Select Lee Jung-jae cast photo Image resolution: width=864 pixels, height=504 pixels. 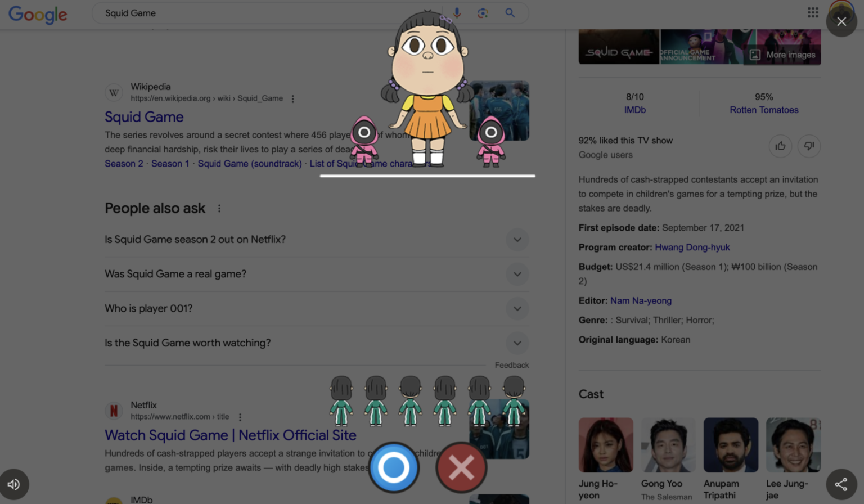click(x=793, y=445)
